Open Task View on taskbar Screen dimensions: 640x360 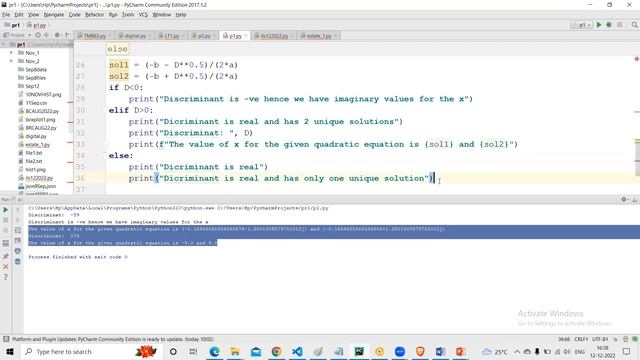pos(193,351)
